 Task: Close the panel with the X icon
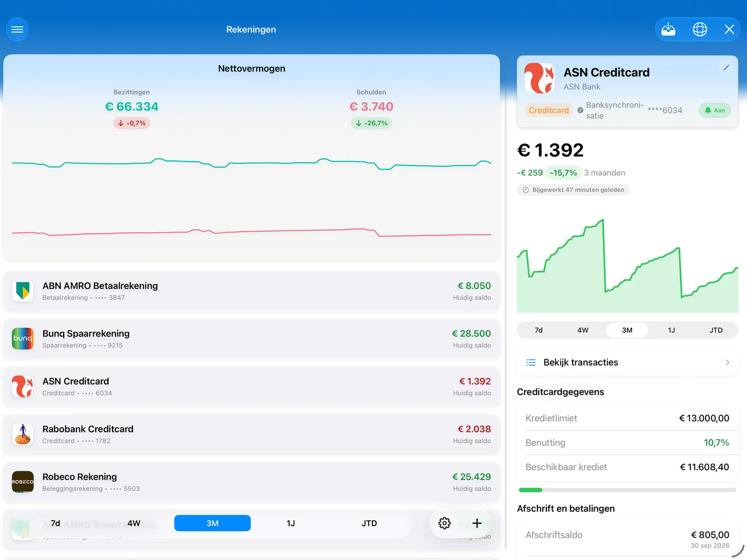coord(729,29)
